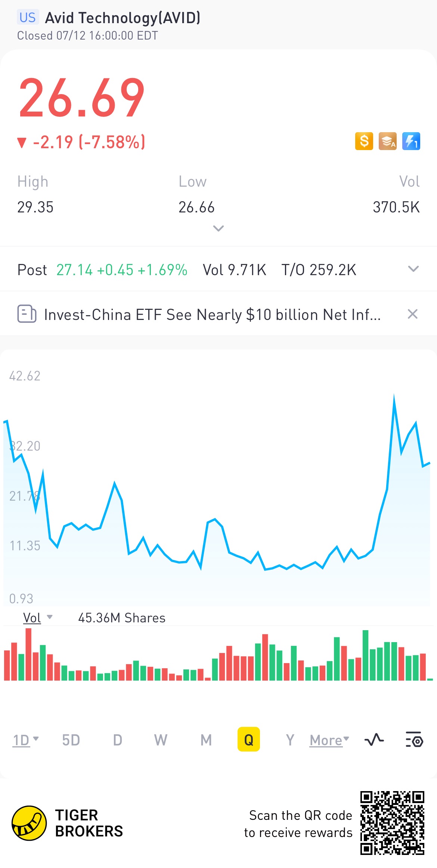Select the M monthly chart tab
This screenshot has width=437, height=868.
(206, 740)
